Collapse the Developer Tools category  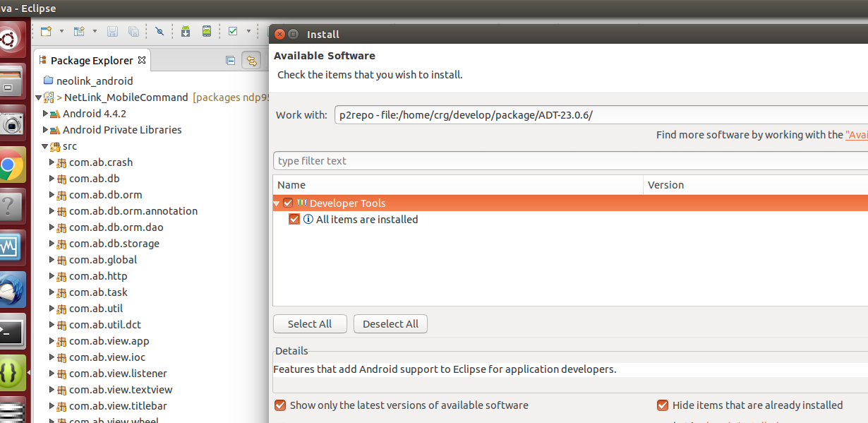coord(277,203)
